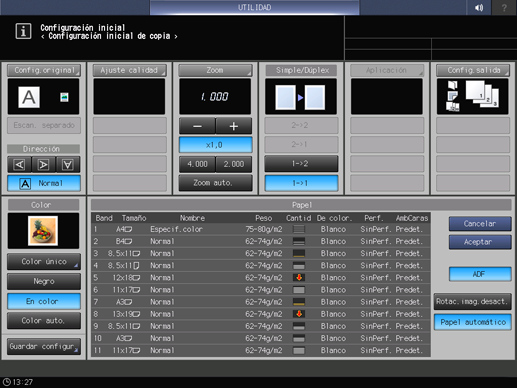Open Guardar configur. options
The image size is (517, 388).
(x=44, y=347)
